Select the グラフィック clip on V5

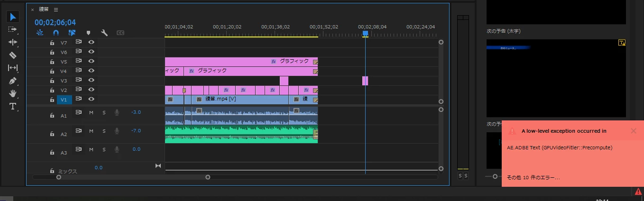241,62
